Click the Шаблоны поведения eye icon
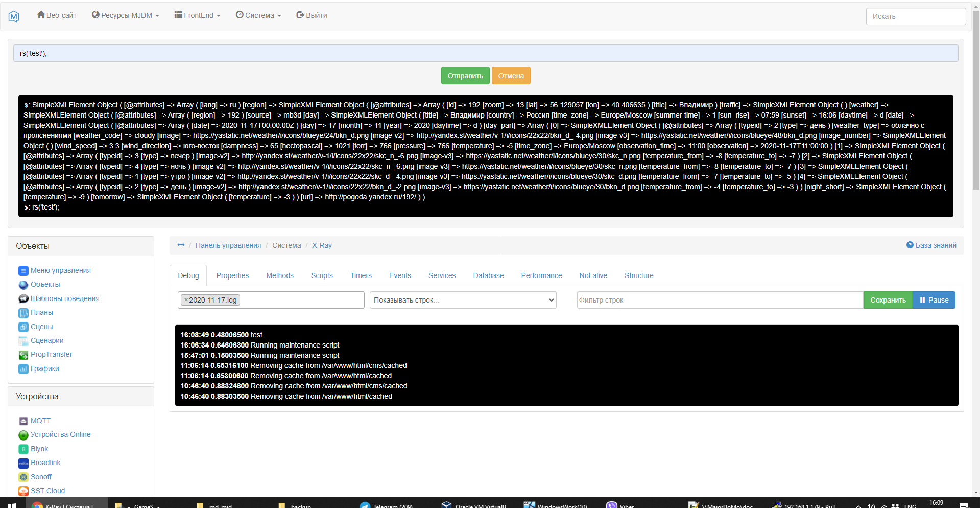Viewport: 980px width, 508px height. [23, 299]
